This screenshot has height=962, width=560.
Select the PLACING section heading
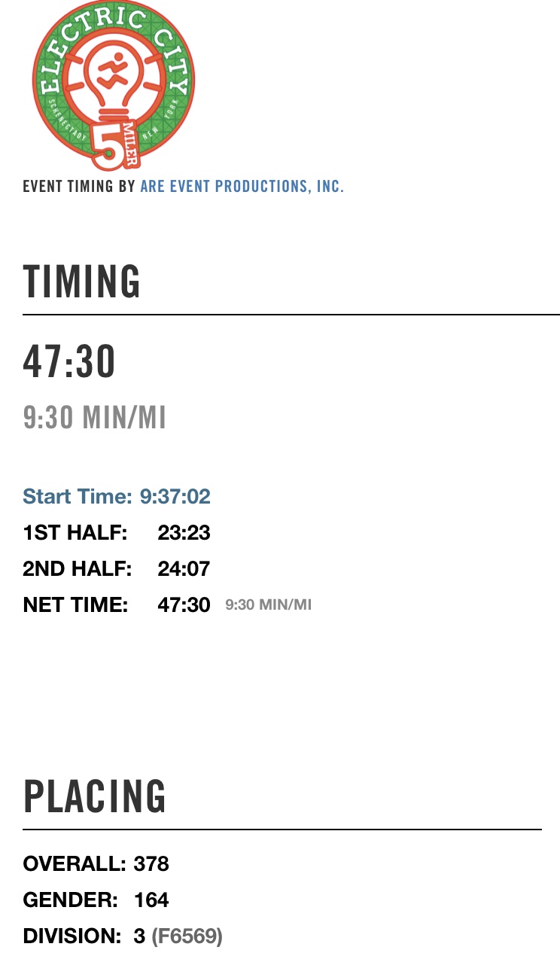pos(95,796)
